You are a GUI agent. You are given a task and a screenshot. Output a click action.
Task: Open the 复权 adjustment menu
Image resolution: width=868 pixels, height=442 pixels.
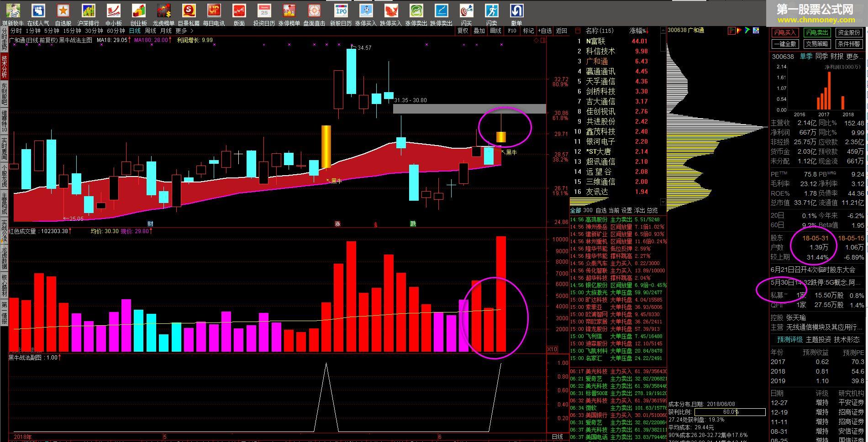point(463,31)
